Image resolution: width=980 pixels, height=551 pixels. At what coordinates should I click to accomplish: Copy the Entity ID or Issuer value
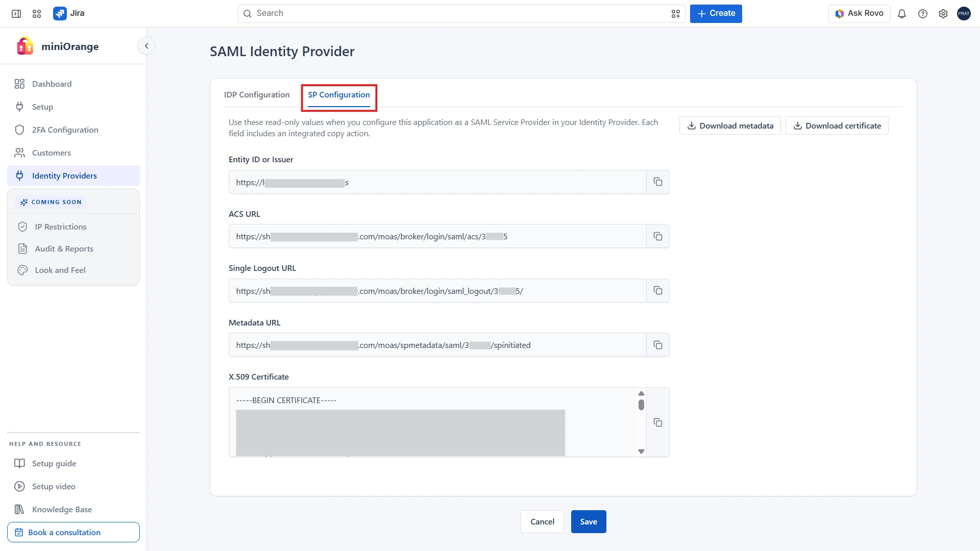click(x=658, y=182)
